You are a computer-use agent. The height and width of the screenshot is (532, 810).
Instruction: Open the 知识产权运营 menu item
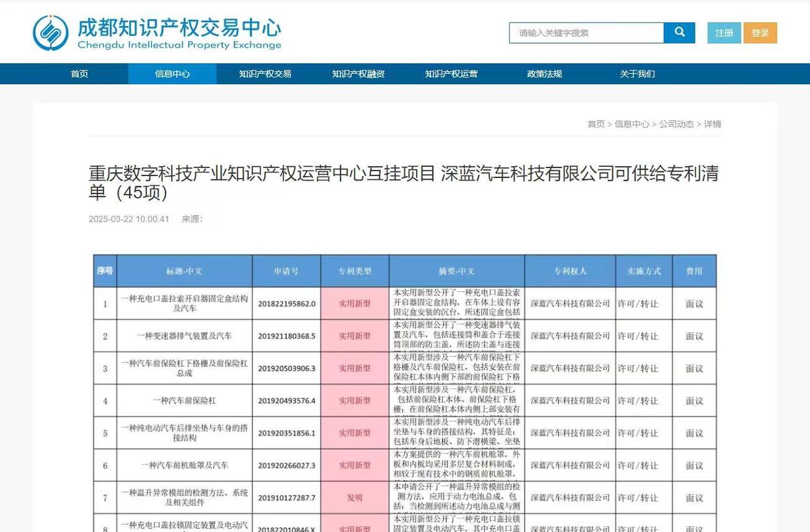click(451, 73)
